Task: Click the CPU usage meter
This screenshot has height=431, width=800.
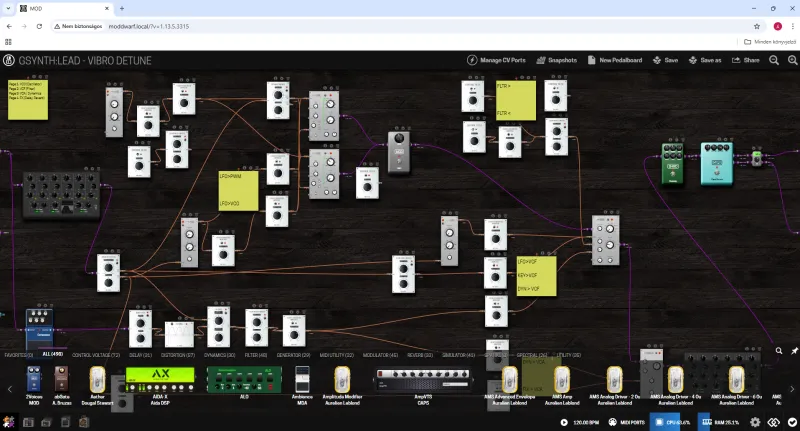Action: coord(671,422)
